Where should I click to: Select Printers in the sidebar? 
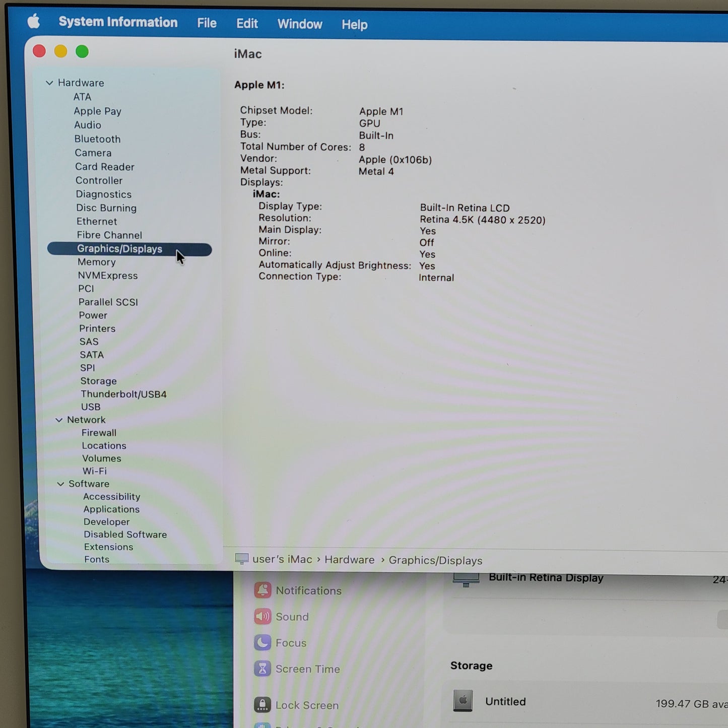click(97, 328)
